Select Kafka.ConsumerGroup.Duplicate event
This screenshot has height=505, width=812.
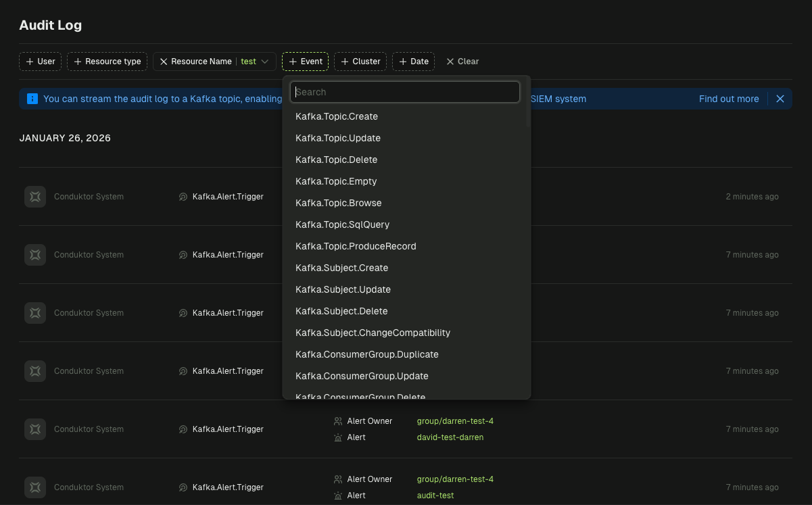[x=366, y=354]
